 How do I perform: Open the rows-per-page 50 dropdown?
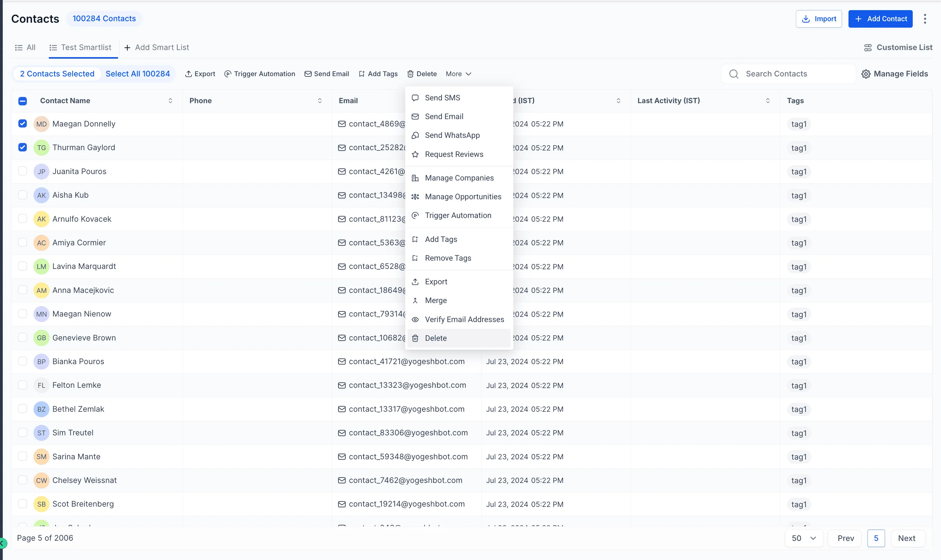[x=804, y=538]
